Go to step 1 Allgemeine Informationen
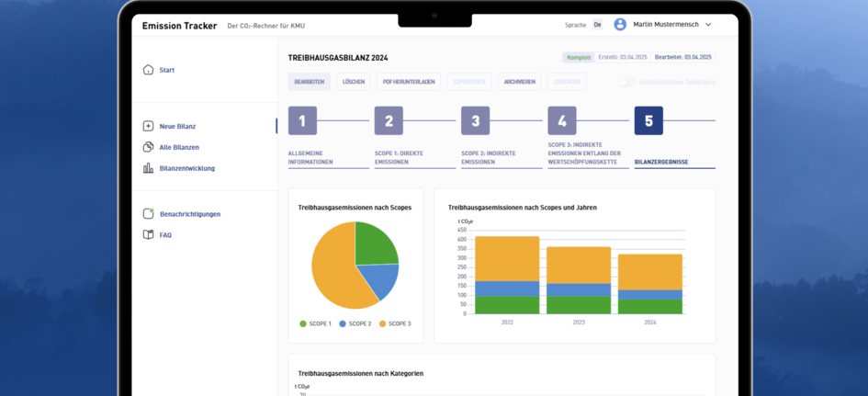 pos(302,121)
